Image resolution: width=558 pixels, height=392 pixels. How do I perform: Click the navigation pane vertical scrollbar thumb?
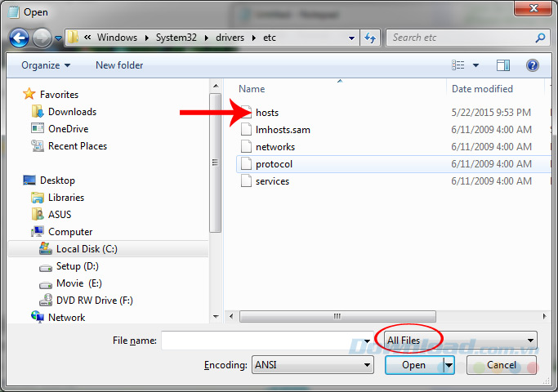(x=216, y=163)
